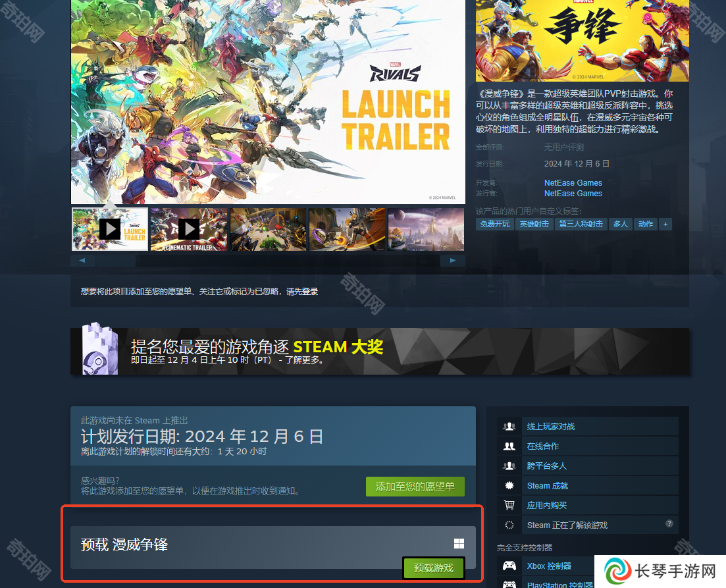Open the 动作 tag

(646, 225)
